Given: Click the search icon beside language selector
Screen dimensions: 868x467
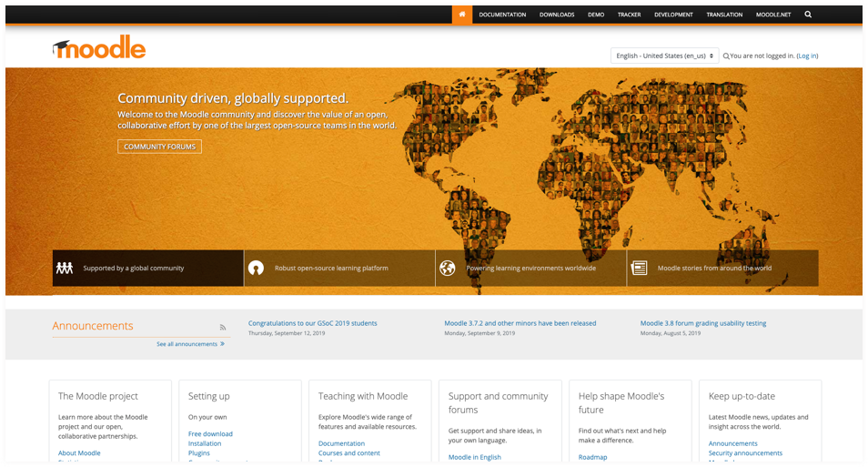Looking at the screenshot, I should (725, 56).
